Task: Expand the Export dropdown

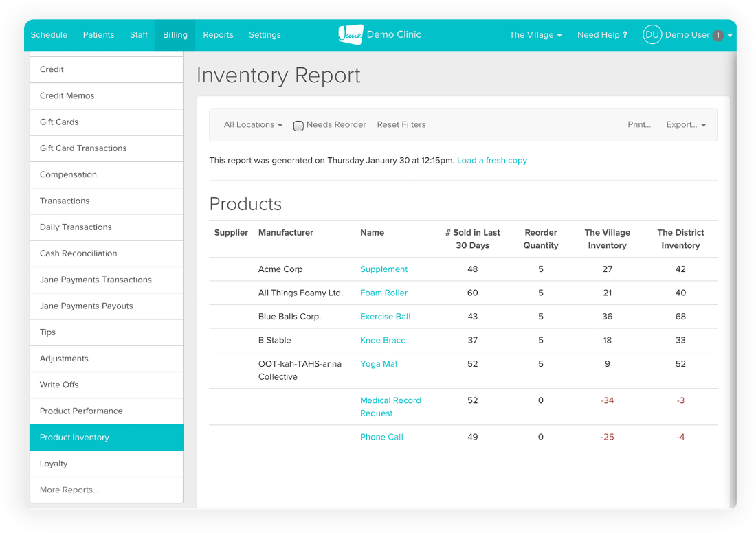Action: tap(685, 125)
